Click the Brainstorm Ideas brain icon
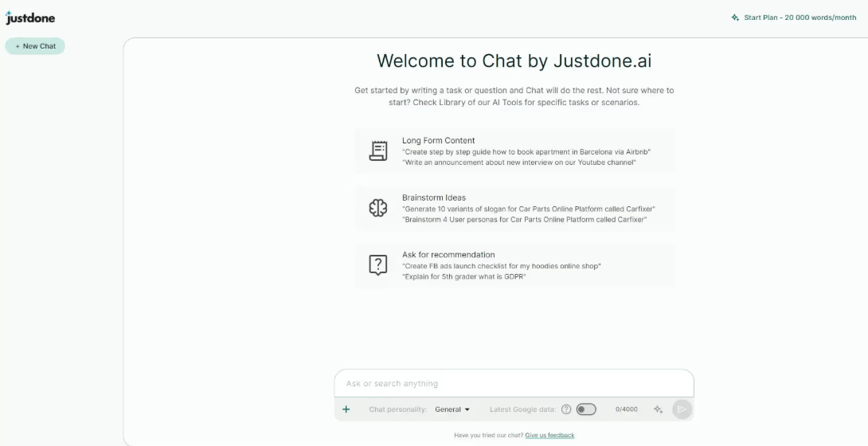 pos(378,208)
